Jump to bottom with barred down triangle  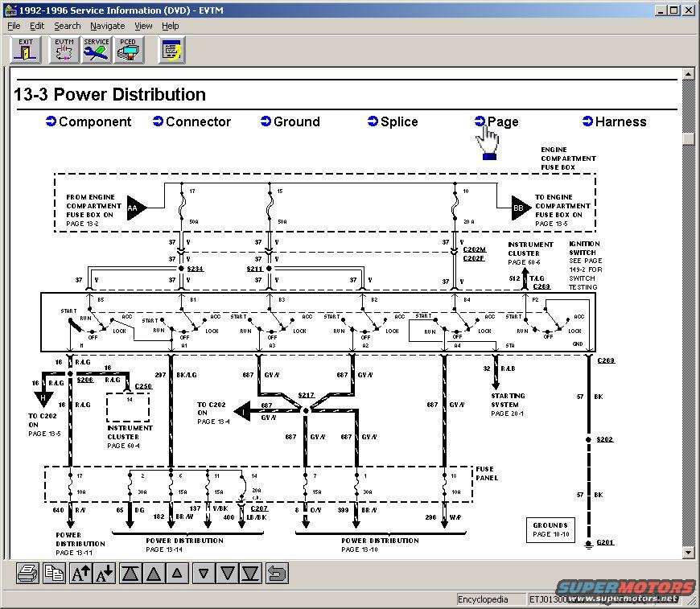pyautogui.click(x=251, y=573)
